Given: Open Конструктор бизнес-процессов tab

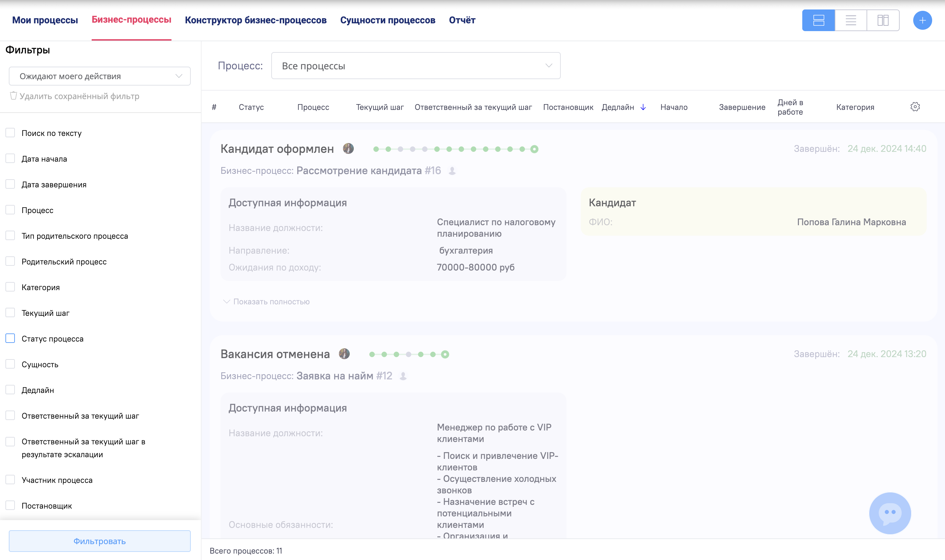Looking at the screenshot, I should tap(255, 20).
